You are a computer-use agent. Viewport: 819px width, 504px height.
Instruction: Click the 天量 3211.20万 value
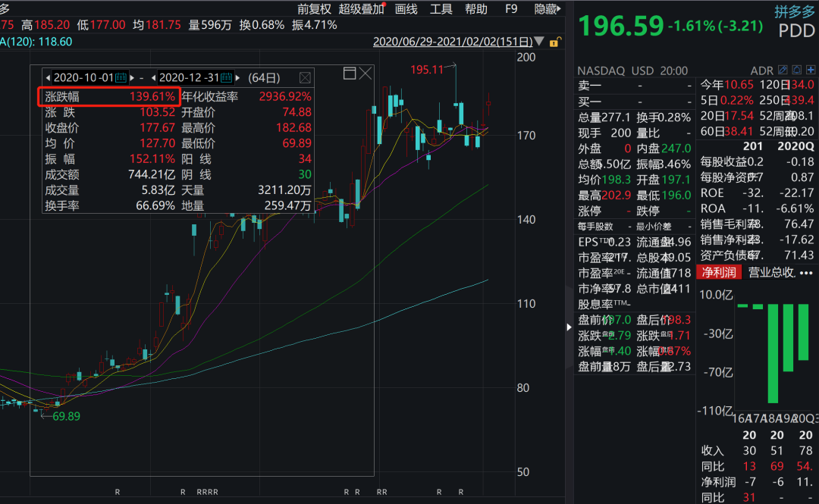click(x=284, y=191)
